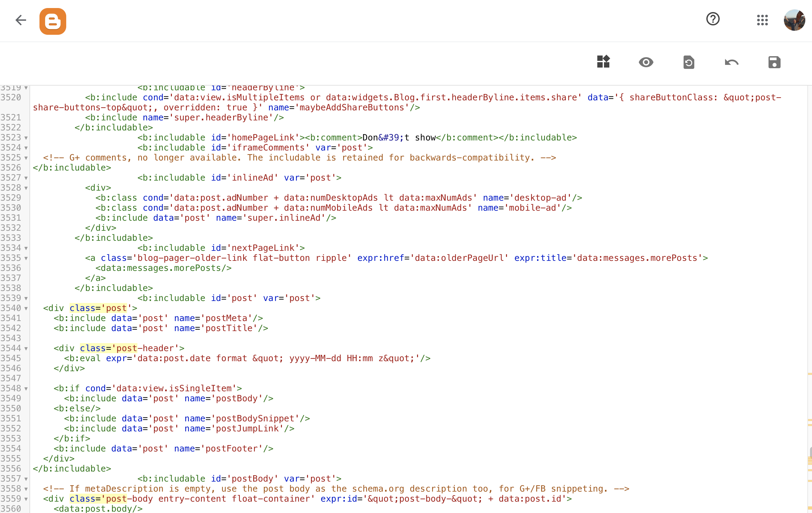Click 'nextPageLink' includable id text

(263, 248)
